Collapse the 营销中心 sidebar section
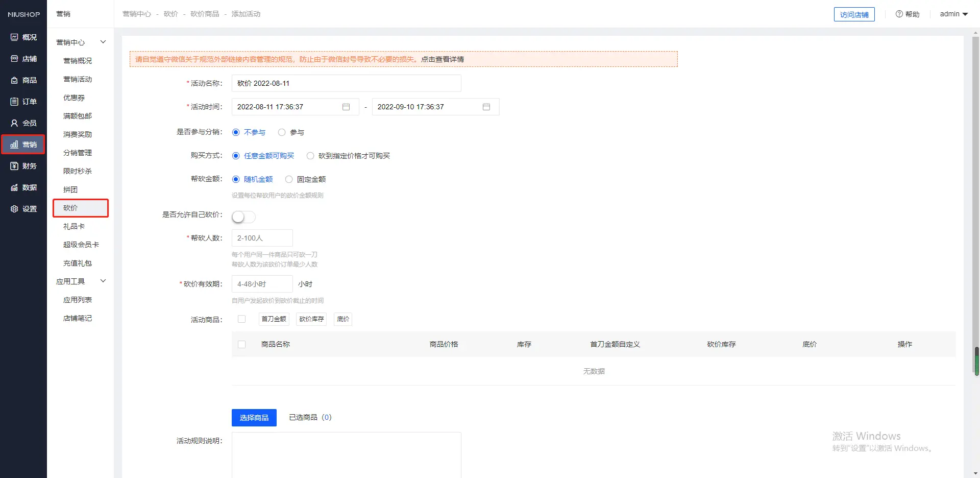Screen dimensions: 980x478 (x=103, y=42)
